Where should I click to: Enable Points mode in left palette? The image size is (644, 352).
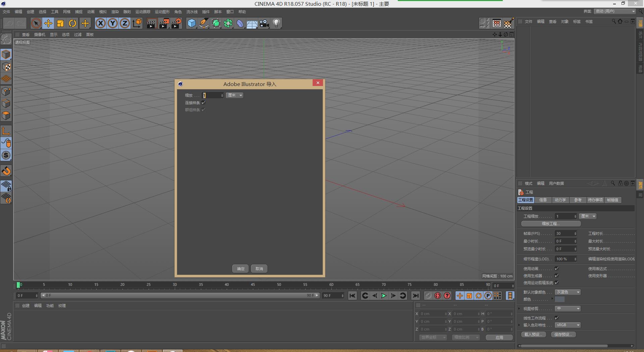pos(6,91)
